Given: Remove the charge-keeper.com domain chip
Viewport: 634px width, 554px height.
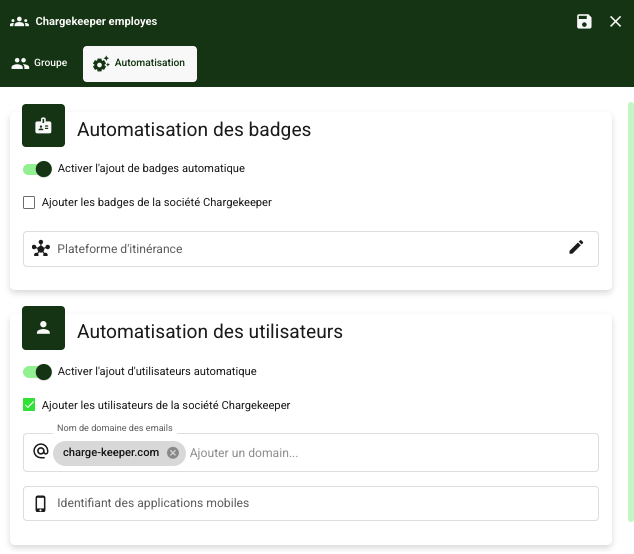Looking at the screenshot, I should tap(173, 453).
